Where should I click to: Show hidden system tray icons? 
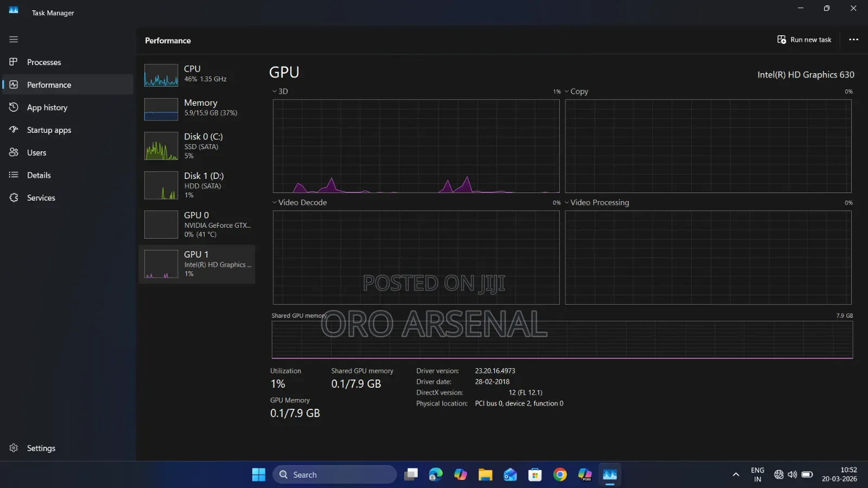point(736,475)
